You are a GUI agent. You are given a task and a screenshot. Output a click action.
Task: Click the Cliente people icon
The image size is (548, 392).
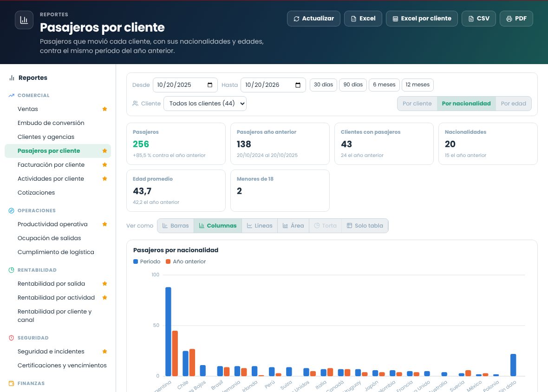135,104
